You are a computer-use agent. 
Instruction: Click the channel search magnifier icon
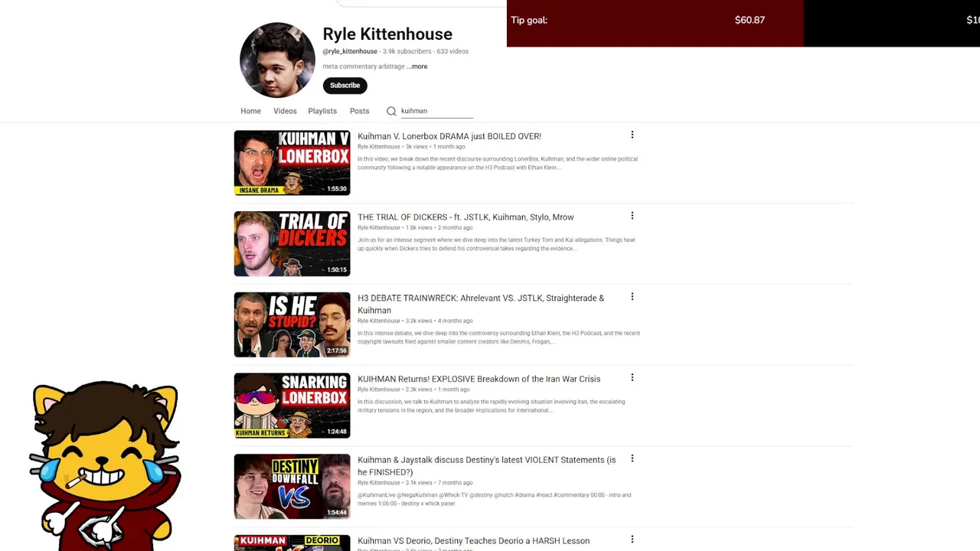391,111
